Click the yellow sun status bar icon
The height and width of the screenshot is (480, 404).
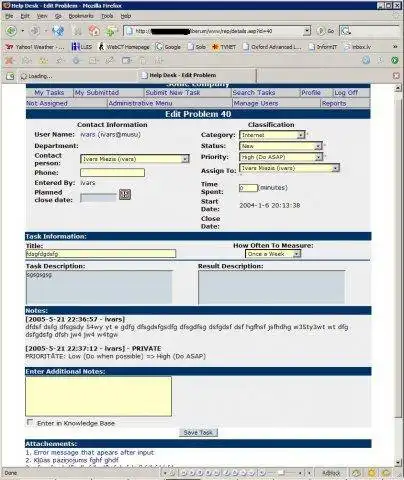[x=371, y=473]
